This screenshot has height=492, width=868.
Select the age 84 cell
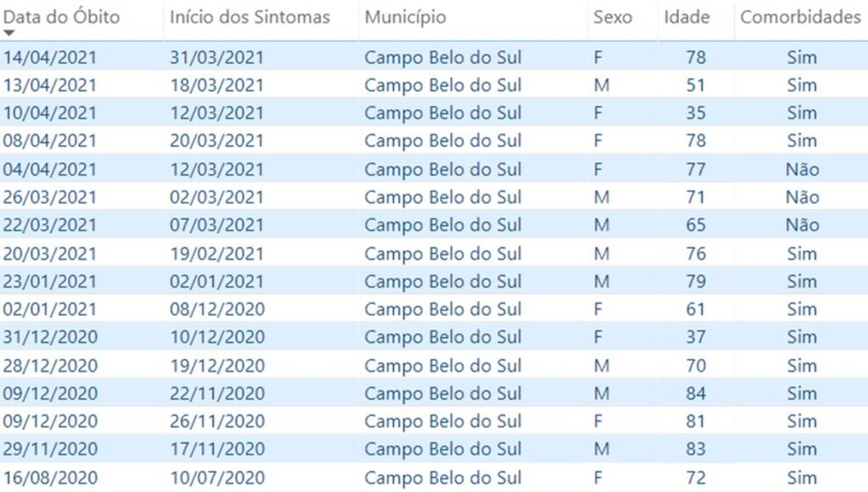(x=695, y=394)
